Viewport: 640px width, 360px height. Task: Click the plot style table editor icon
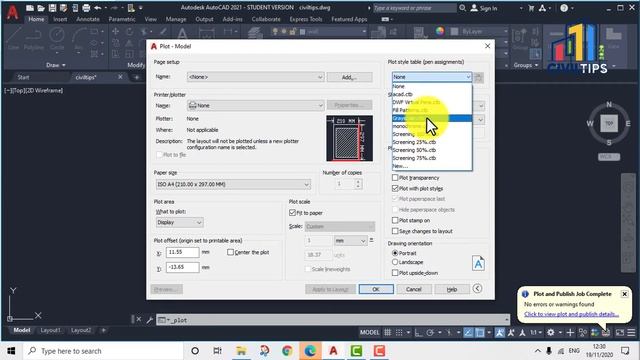[x=479, y=77]
